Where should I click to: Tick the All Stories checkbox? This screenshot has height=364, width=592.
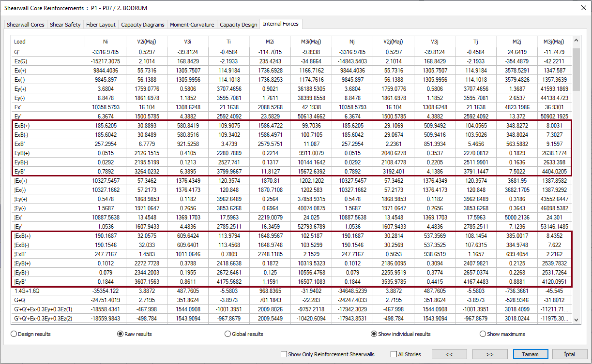coord(394,354)
